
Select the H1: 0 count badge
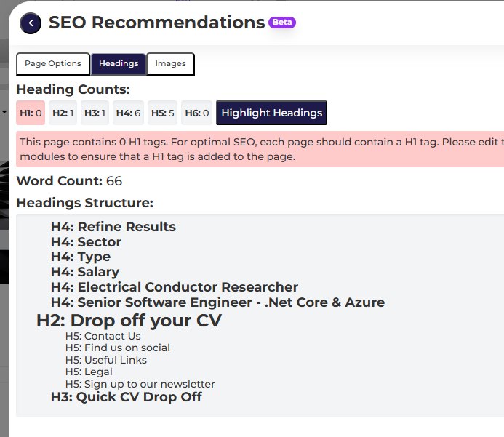tap(31, 113)
